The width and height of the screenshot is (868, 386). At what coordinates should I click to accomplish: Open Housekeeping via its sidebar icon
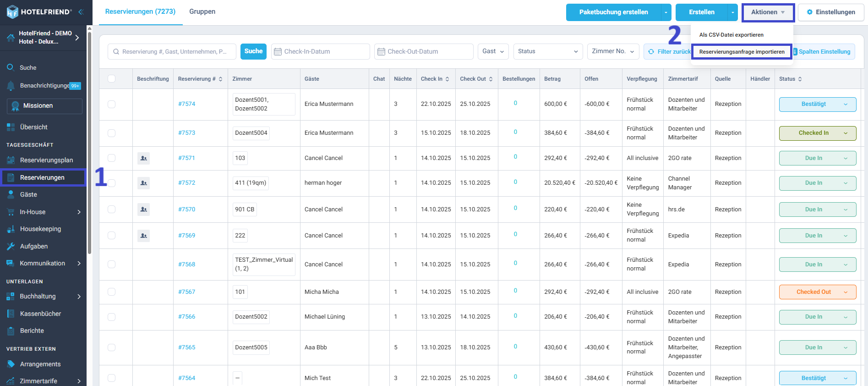click(11, 229)
